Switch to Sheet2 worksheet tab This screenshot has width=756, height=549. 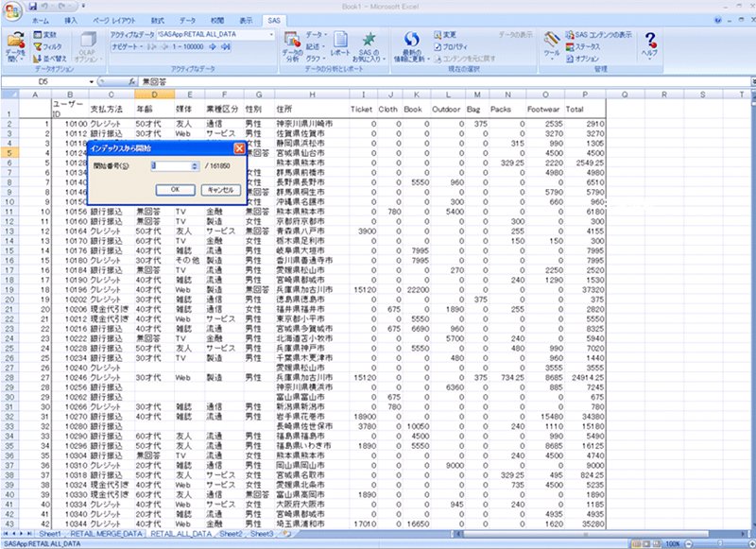(x=231, y=534)
